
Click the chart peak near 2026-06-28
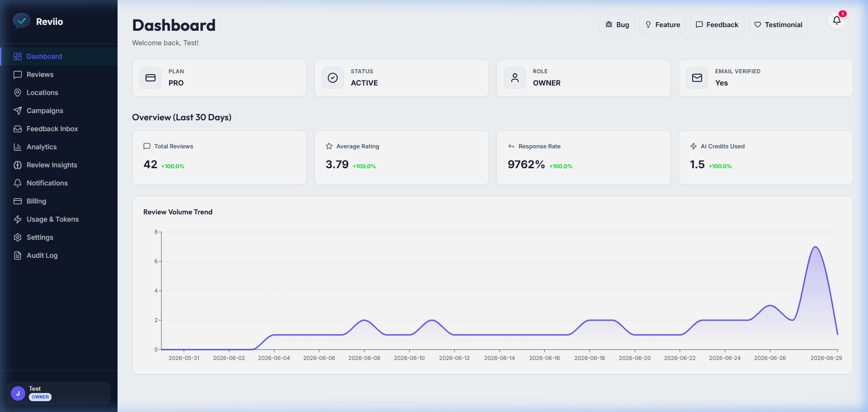pos(815,247)
